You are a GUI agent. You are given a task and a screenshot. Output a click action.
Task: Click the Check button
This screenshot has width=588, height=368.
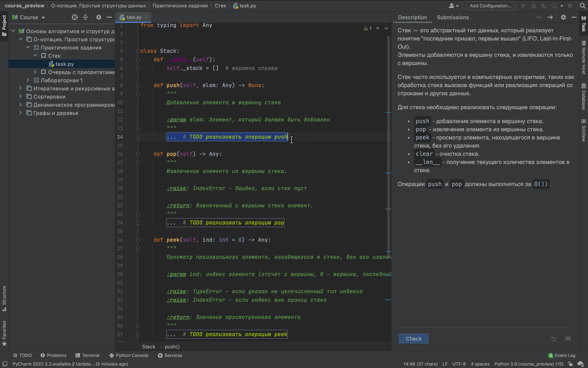coord(414,339)
